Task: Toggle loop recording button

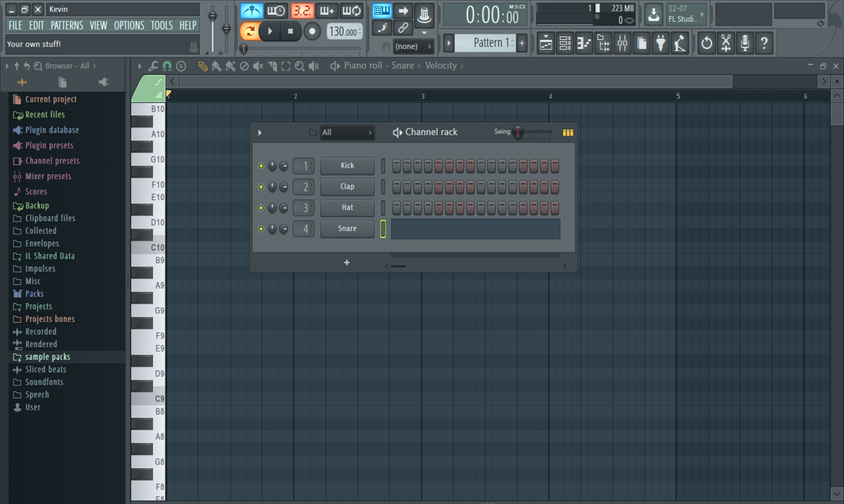Action: [x=352, y=11]
